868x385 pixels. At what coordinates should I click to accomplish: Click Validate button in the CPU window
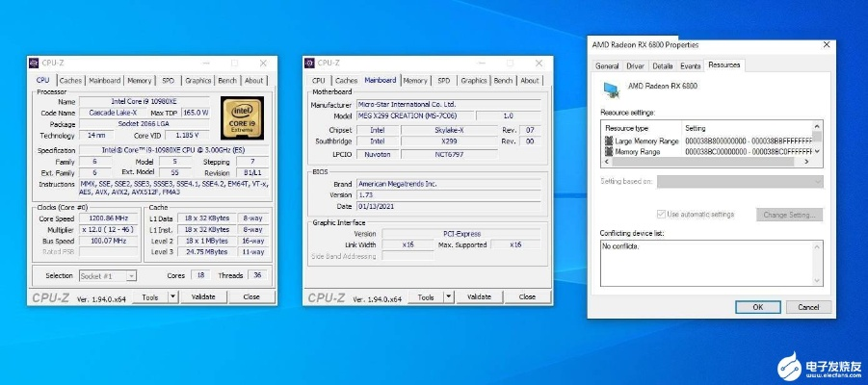204,297
